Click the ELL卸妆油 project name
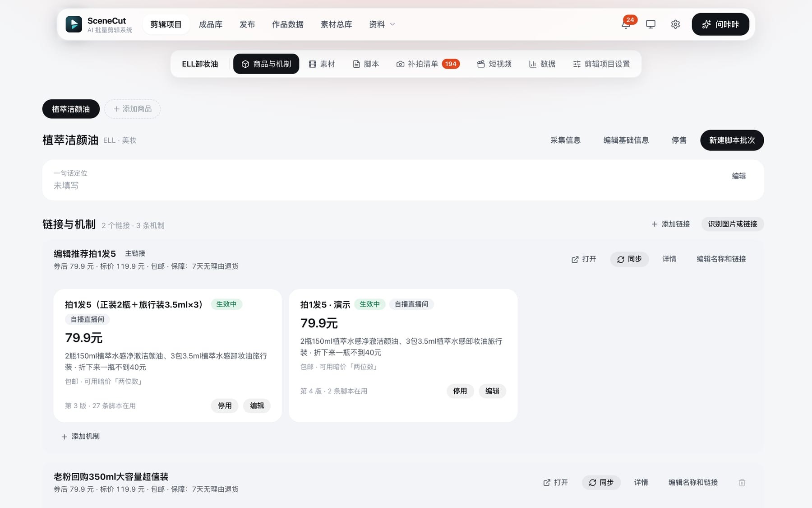812x508 pixels. [x=200, y=64]
